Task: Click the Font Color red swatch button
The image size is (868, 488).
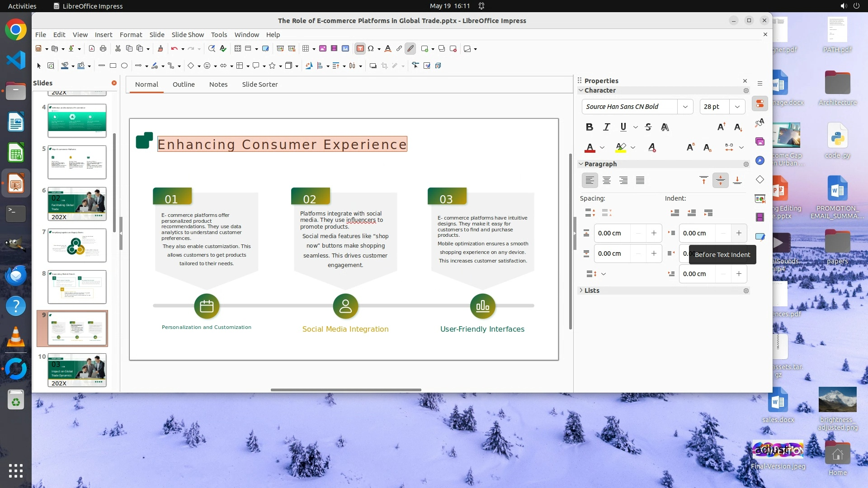Action: tap(590, 147)
